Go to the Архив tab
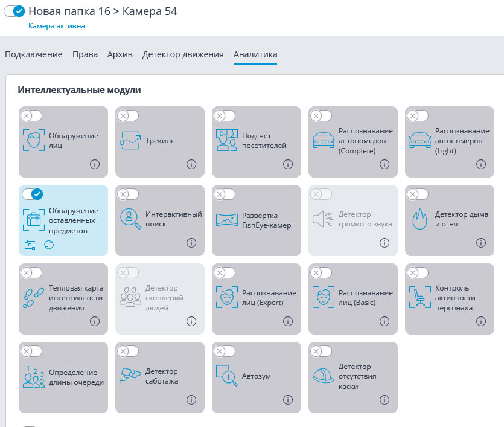504x427 pixels. (120, 54)
